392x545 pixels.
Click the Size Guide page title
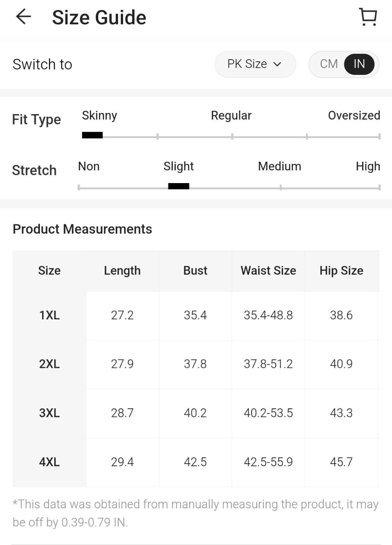[99, 17]
